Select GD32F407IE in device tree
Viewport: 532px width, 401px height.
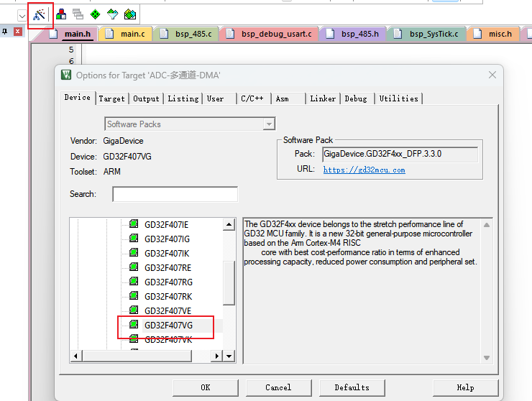click(x=166, y=225)
